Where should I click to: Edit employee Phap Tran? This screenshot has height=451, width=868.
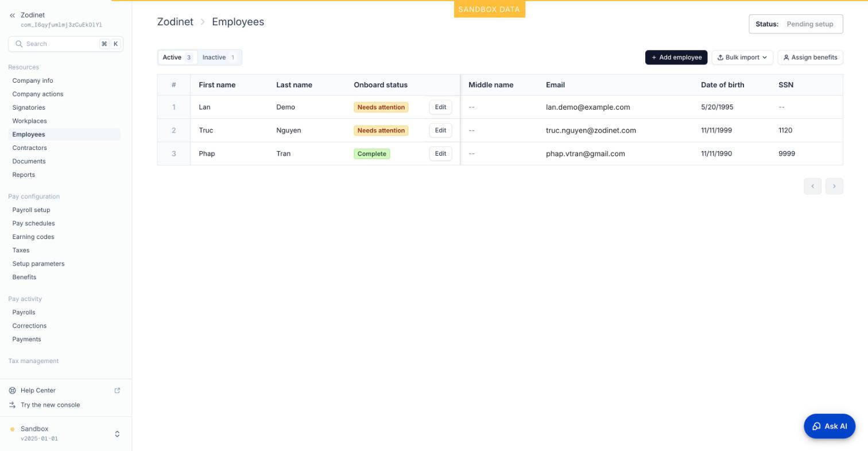[440, 153]
